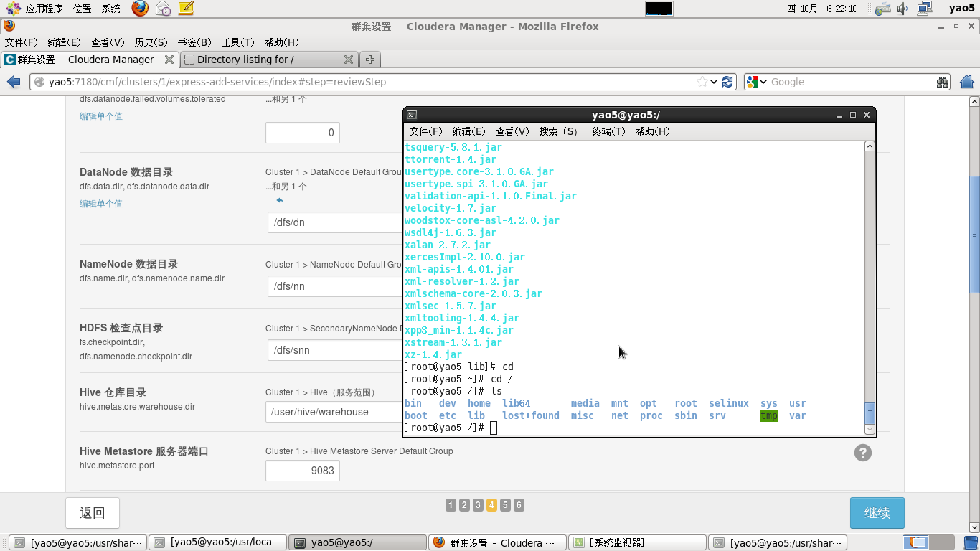The image size is (980, 551).
Task: Open the 系统 (System) menu
Action: click(x=111, y=9)
